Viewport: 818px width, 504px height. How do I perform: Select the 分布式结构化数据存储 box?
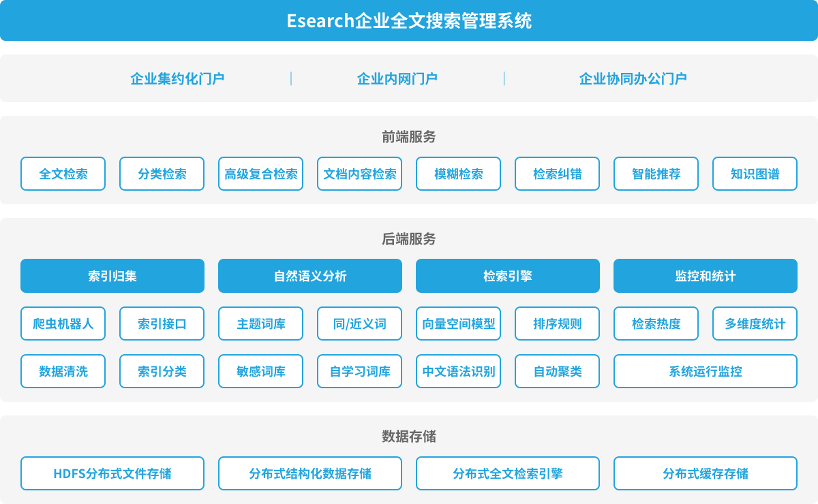(310, 473)
